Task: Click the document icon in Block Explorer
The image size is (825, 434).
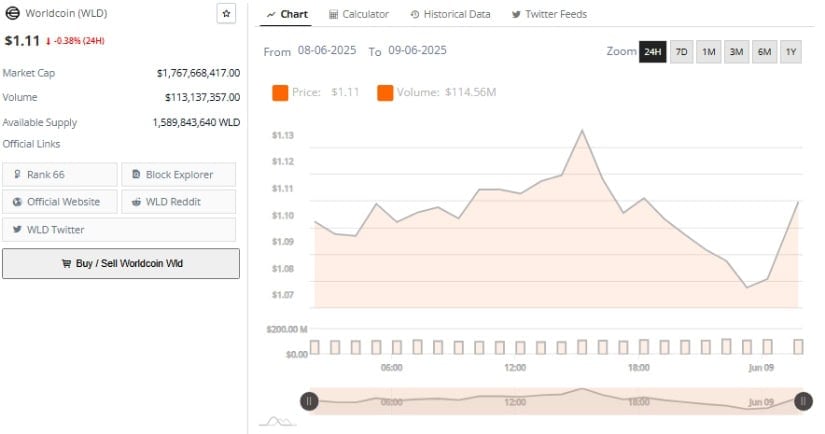Action: (x=136, y=174)
